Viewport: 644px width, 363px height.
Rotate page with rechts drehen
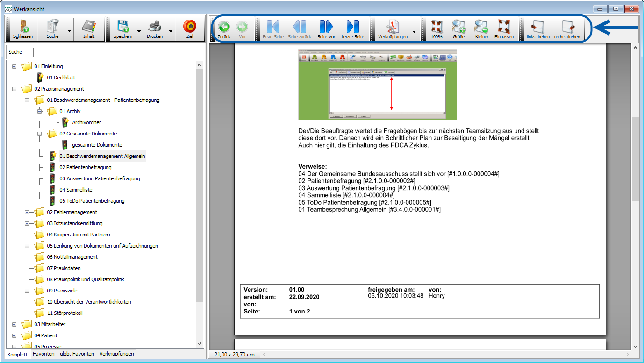click(567, 29)
